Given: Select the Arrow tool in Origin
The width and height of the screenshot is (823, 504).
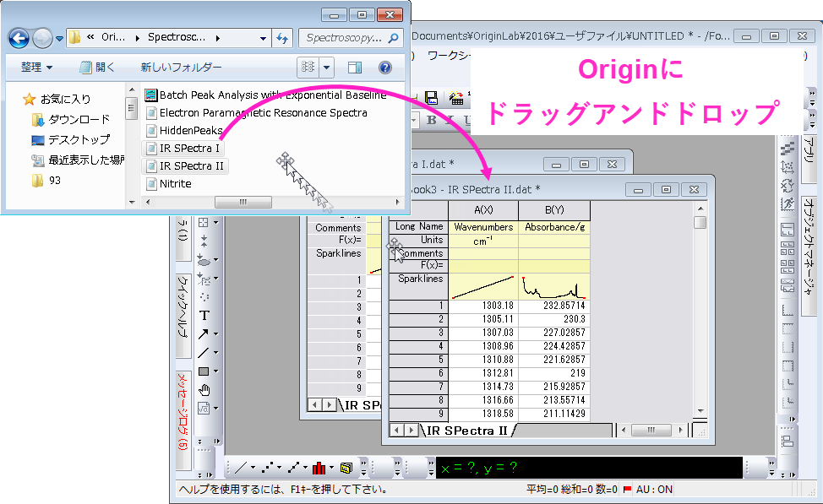Looking at the screenshot, I should (x=203, y=334).
